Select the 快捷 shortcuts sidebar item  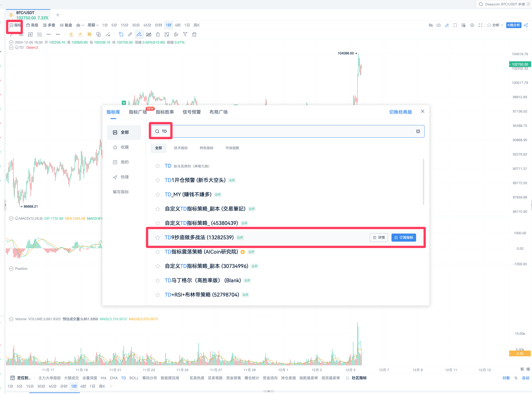click(x=124, y=177)
